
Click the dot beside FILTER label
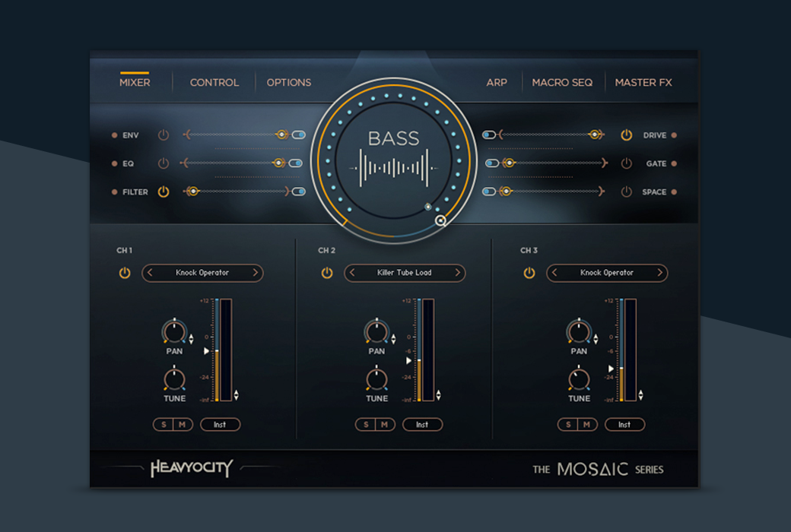pos(115,192)
